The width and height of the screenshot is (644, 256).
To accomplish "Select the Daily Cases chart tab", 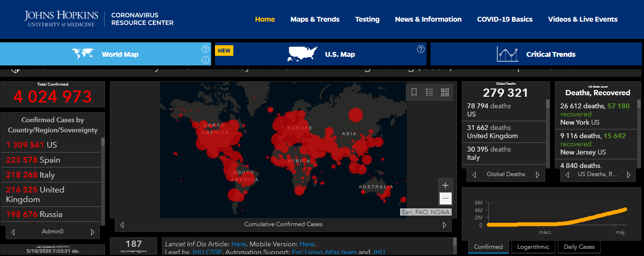I will (579, 247).
